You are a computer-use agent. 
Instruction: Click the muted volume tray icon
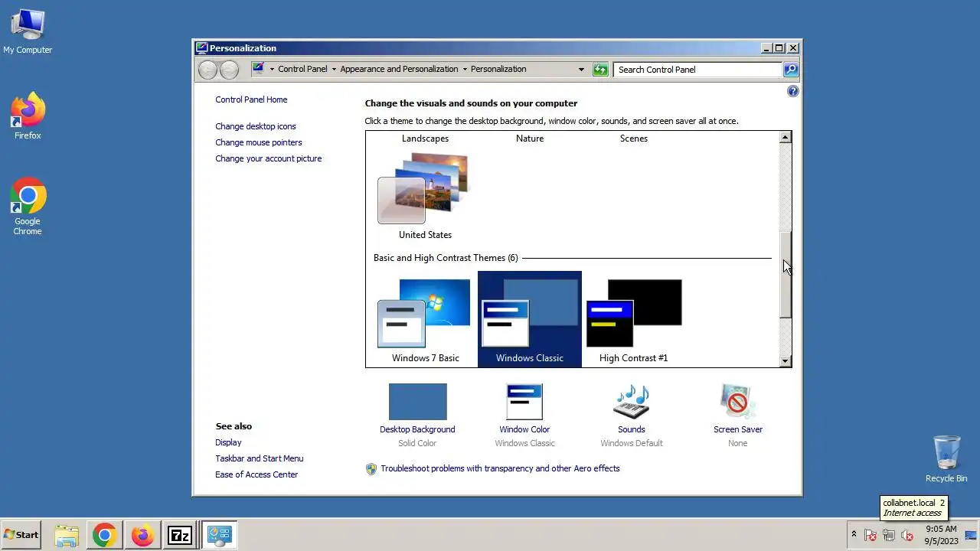coord(907,535)
